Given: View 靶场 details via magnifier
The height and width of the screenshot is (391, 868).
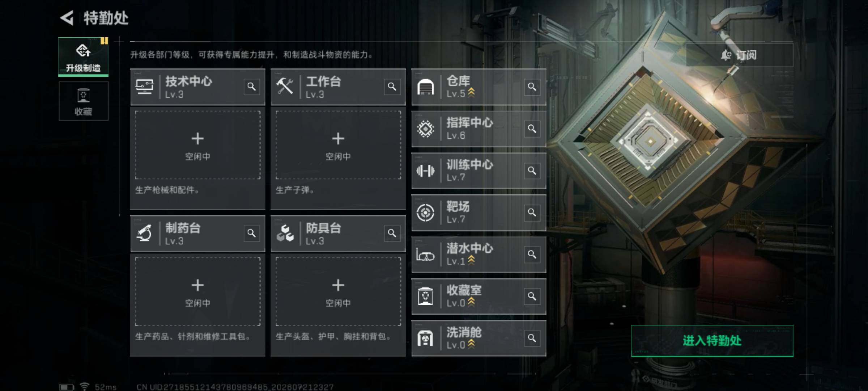Looking at the screenshot, I should tap(532, 213).
